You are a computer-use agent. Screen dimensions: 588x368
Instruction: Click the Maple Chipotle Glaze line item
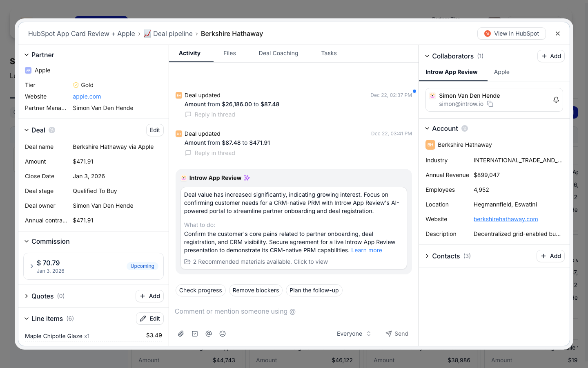coord(94,336)
